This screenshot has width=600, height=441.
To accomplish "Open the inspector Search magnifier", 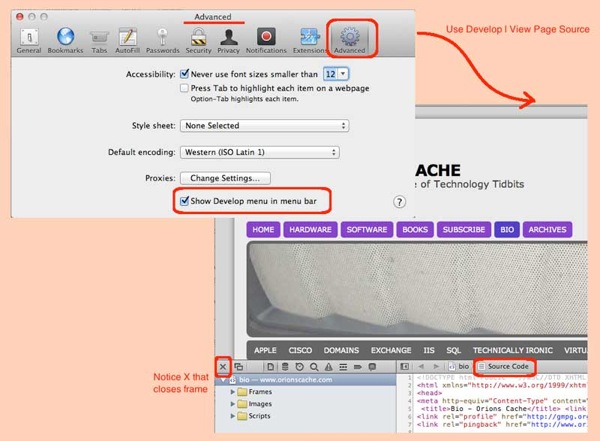I will click(314, 367).
